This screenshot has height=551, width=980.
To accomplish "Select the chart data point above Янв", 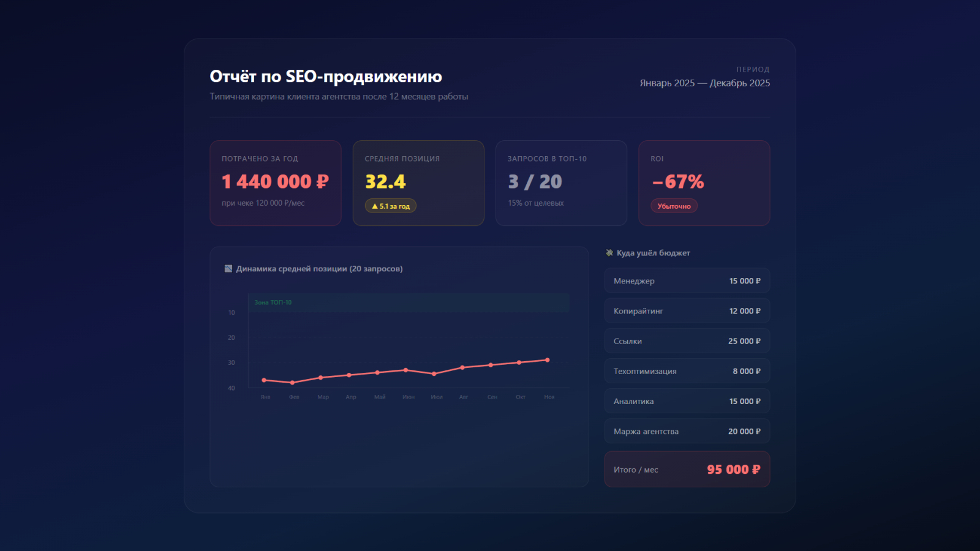I will point(264,380).
